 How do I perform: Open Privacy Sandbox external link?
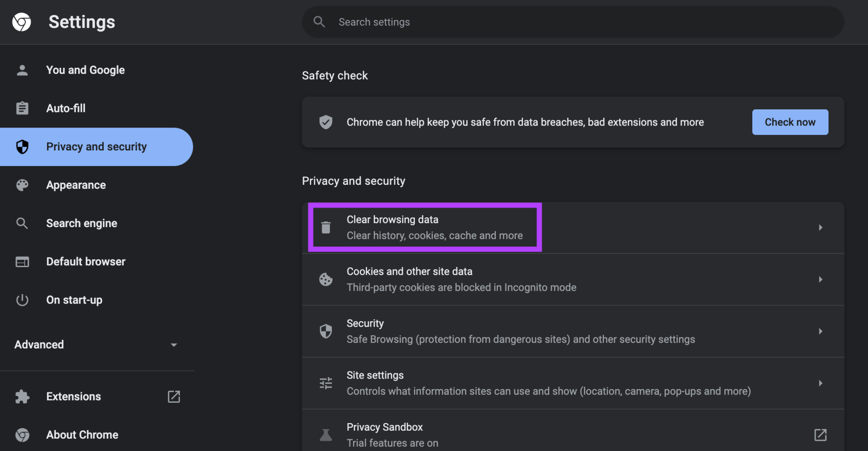(821, 435)
